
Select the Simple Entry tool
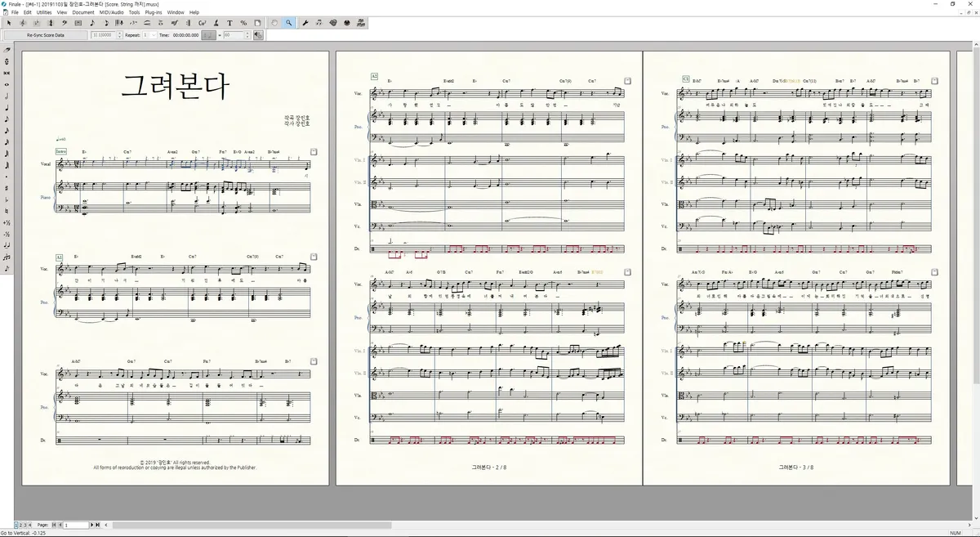click(92, 23)
